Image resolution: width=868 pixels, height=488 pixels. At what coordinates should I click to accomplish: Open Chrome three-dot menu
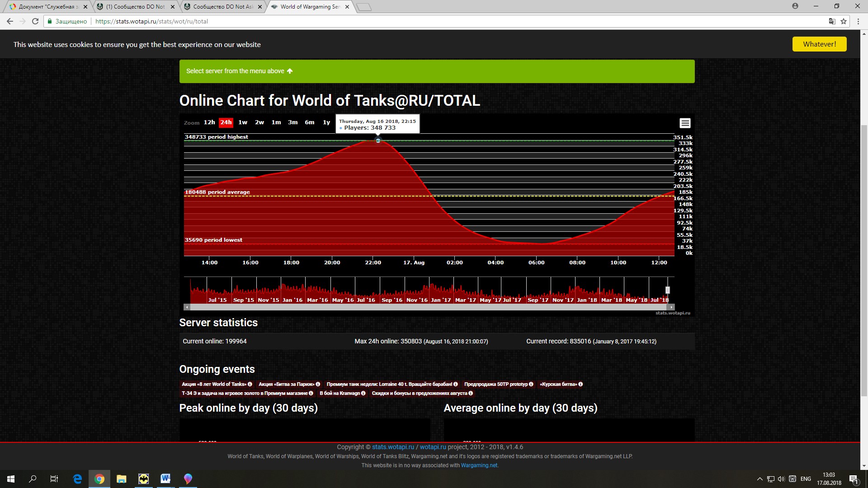point(858,21)
